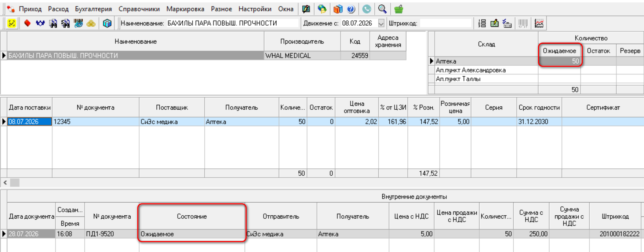Open the Приход menu
Image resolution: width=644 pixels, height=252 pixels.
click(30, 9)
